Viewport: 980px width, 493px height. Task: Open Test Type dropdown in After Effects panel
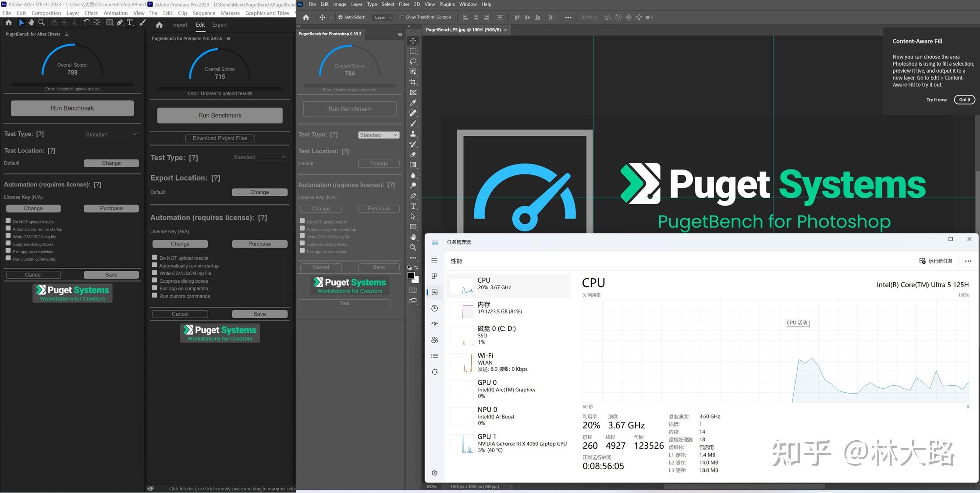(x=111, y=135)
